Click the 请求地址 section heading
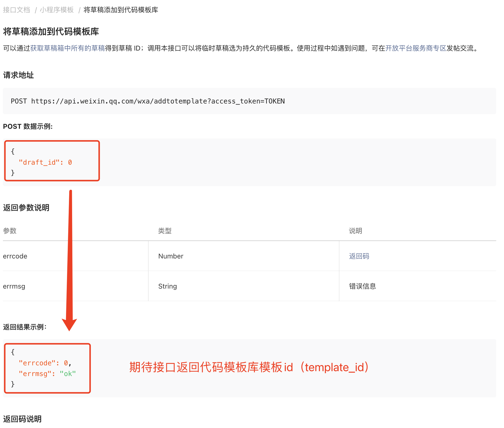 click(18, 75)
